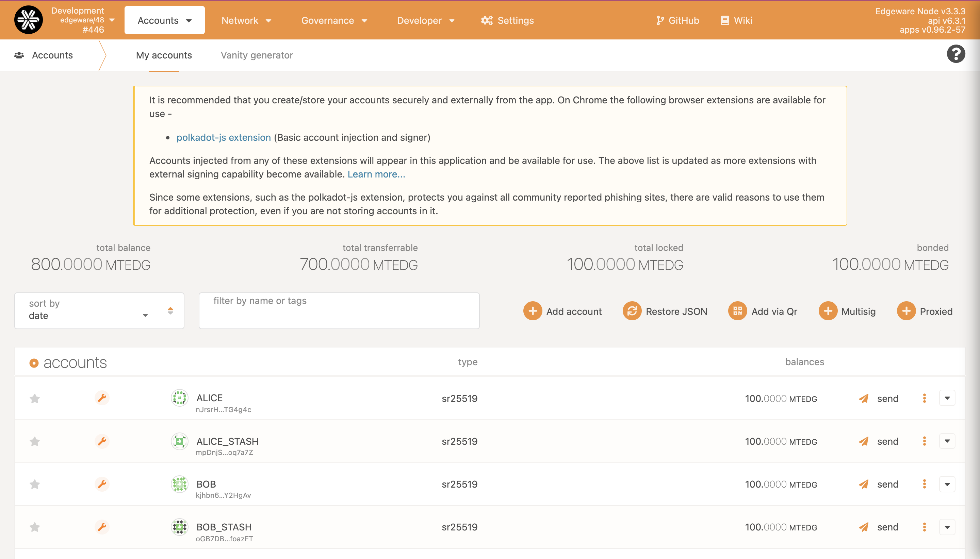Open the Network menu
The image size is (980, 559).
(x=246, y=20)
